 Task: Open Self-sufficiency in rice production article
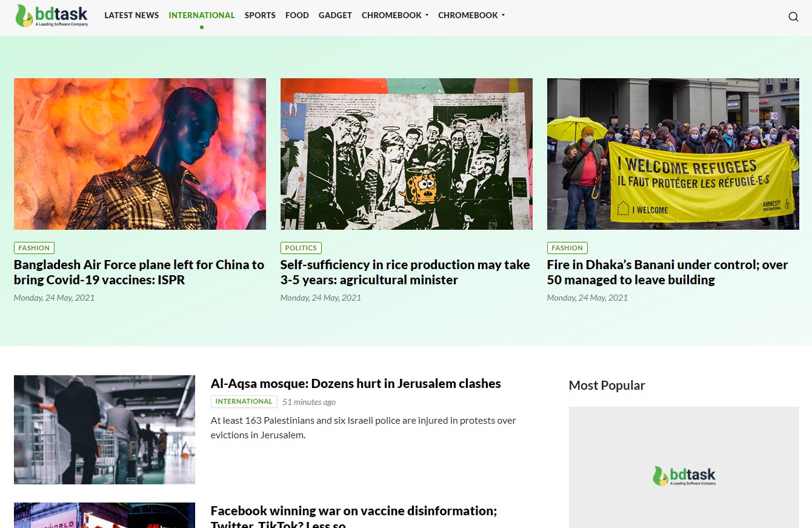coord(405,272)
